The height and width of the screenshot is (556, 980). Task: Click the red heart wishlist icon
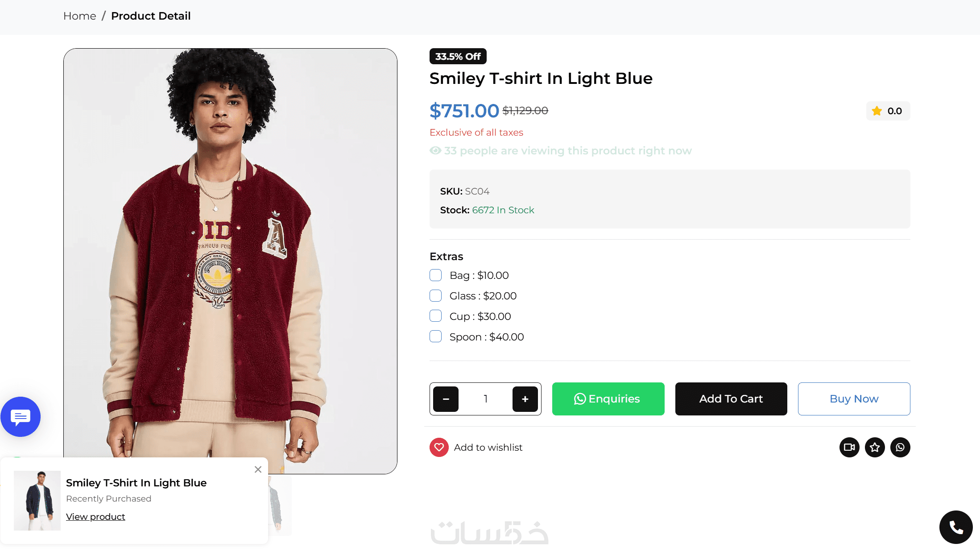point(439,447)
